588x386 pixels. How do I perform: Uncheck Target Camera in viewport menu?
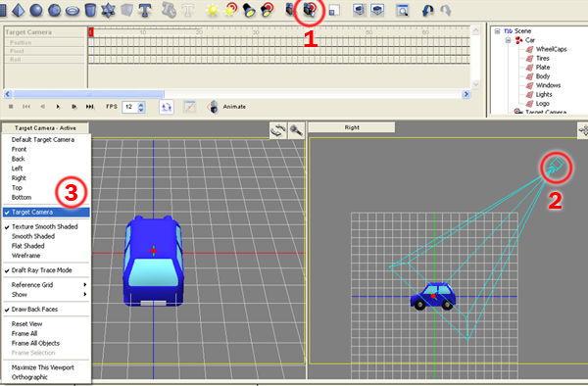46,213
